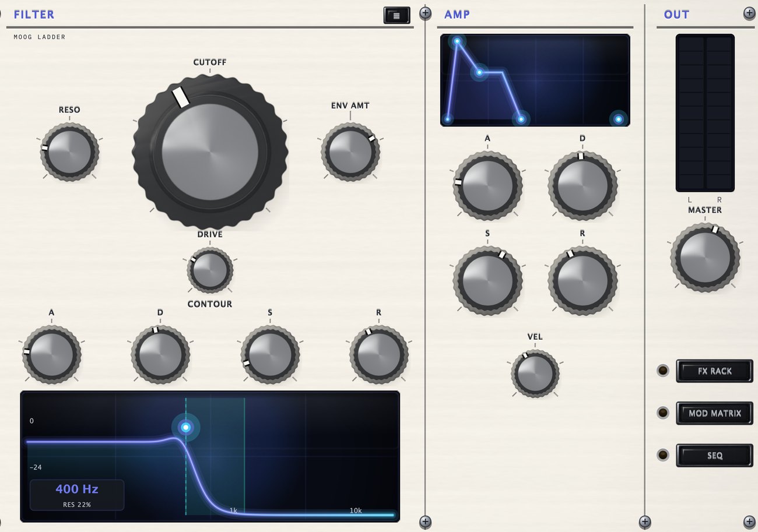Click the cutoff node on filter curve

186,427
